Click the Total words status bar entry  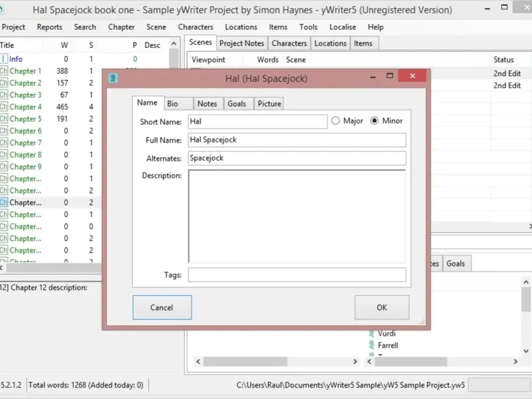[86, 385]
